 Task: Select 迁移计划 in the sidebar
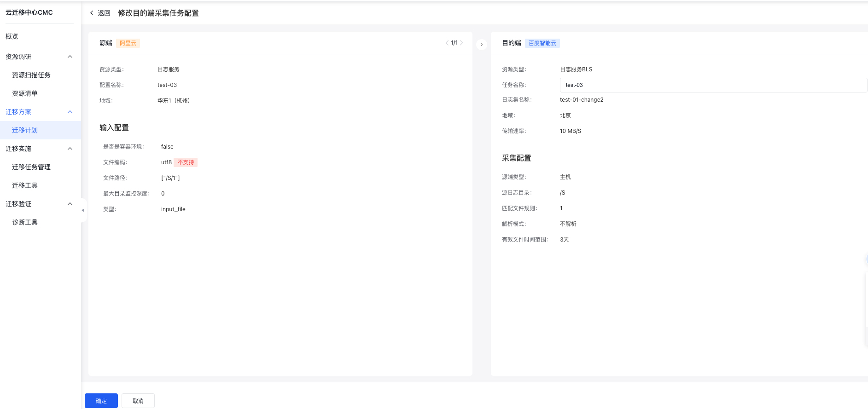[41, 130]
